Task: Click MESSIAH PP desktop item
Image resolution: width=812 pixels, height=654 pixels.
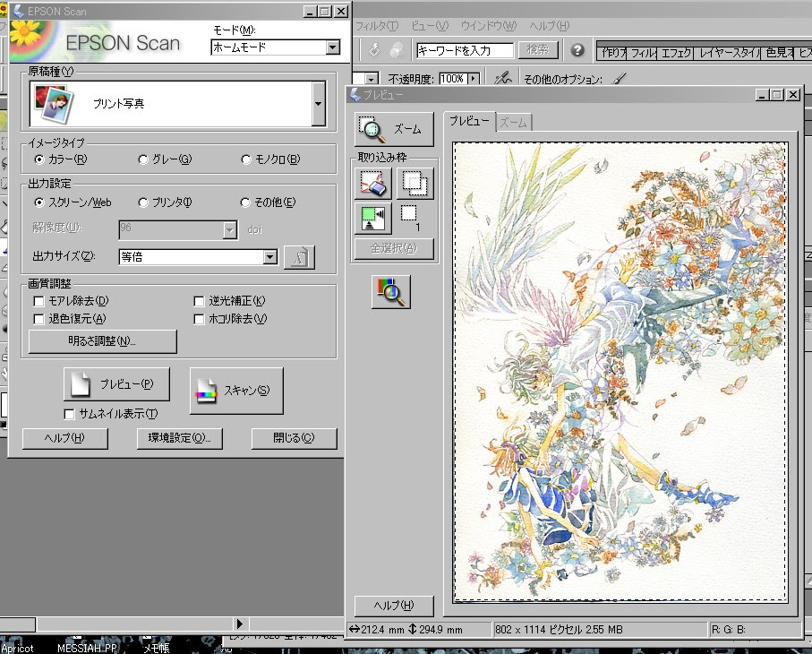Action: 87,648
